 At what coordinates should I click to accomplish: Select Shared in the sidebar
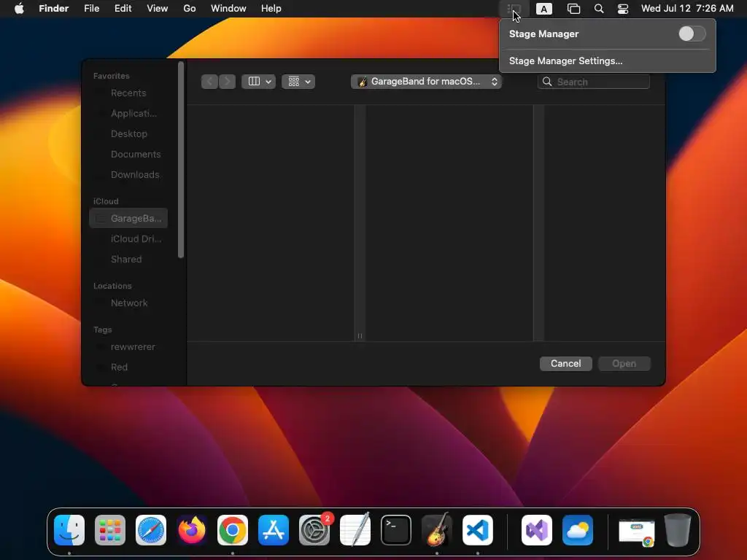pos(128,260)
